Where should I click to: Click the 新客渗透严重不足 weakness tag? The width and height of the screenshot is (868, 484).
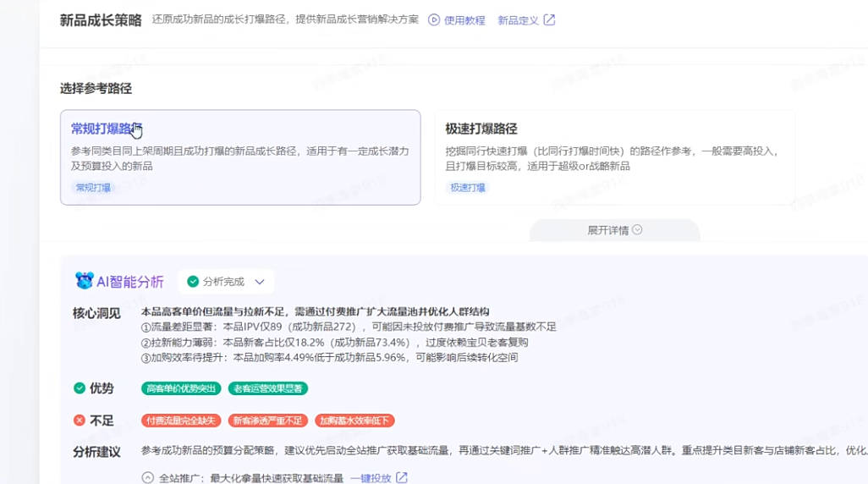pos(268,421)
